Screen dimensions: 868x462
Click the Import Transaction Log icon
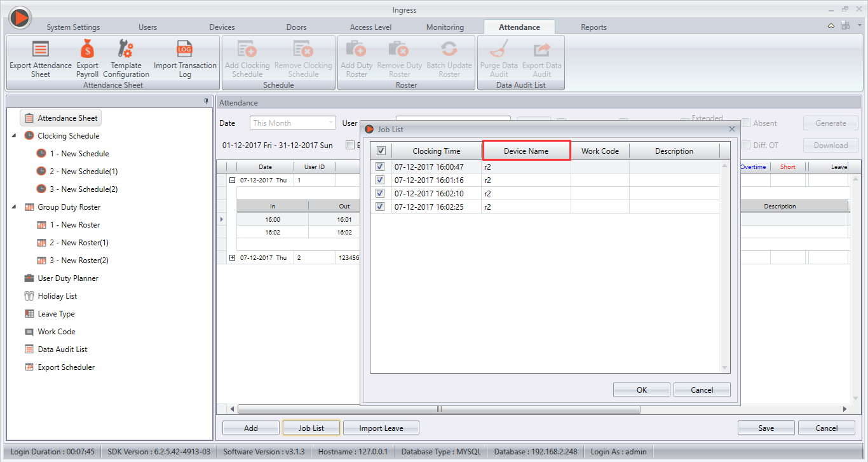click(x=185, y=49)
